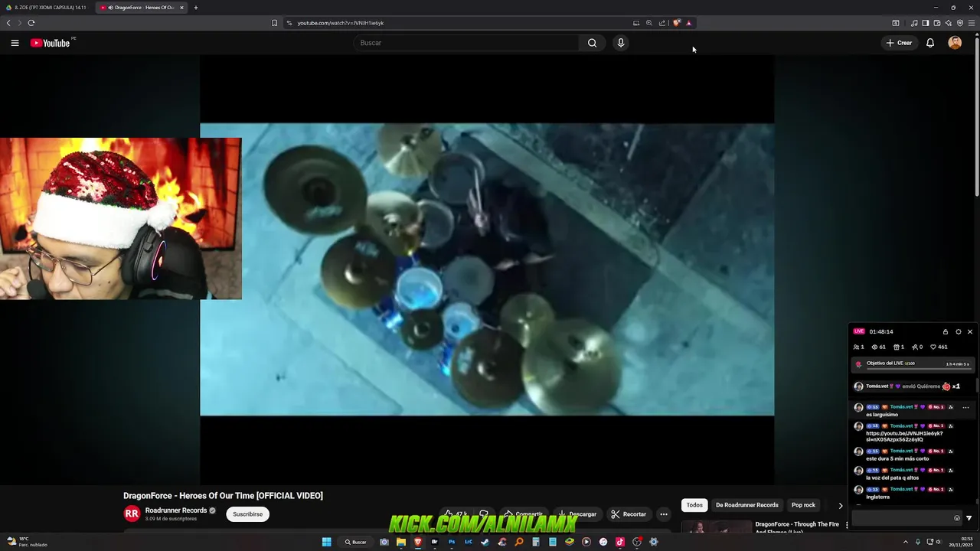980x551 pixels.
Task: Open TikTok Live Studio from the taskbar
Action: [x=620, y=542]
